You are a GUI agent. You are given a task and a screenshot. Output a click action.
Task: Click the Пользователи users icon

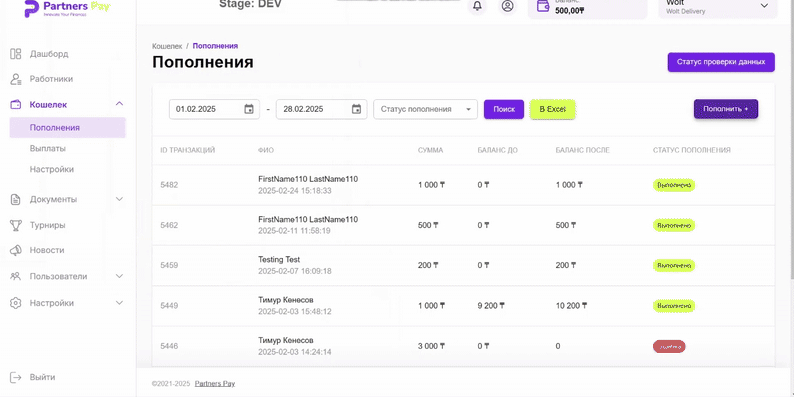16,276
